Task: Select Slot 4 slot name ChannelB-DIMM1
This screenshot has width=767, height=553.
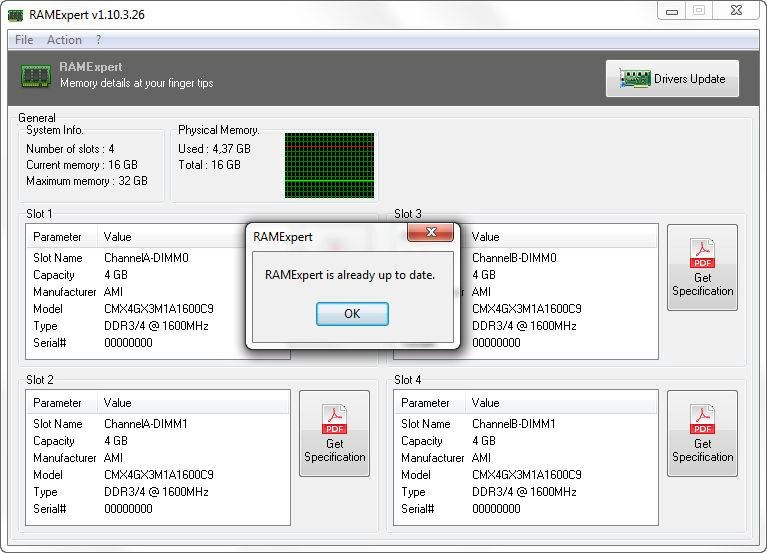Action: 514,423
